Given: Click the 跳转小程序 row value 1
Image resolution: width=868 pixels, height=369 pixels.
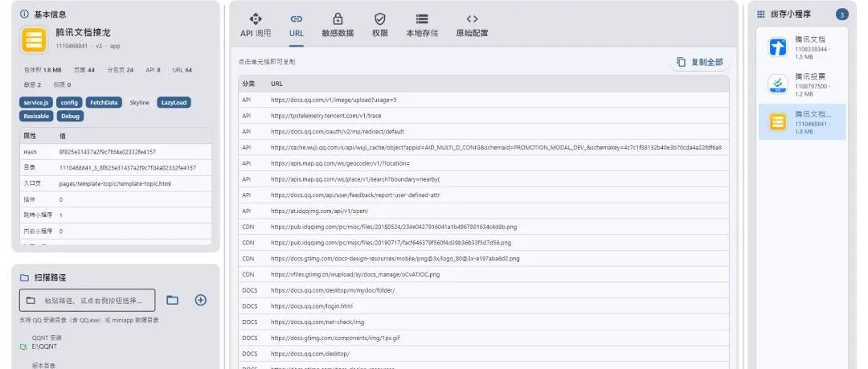Looking at the screenshot, I should pos(61,215).
